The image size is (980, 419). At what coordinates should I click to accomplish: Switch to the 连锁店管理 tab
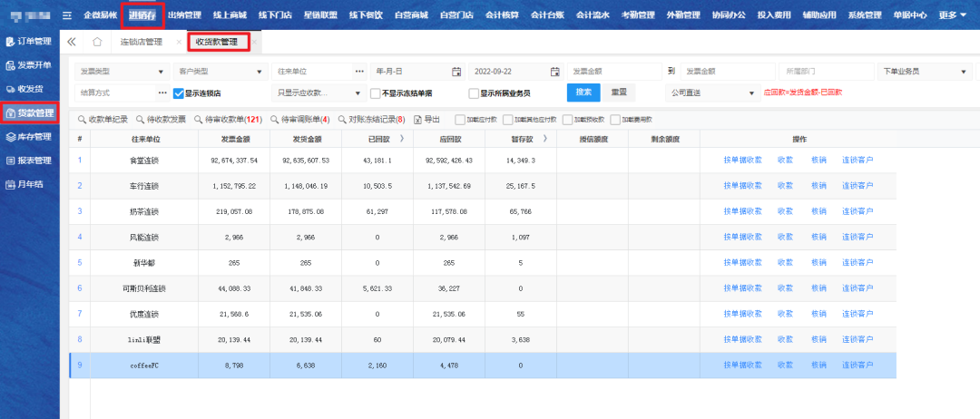click(141, 42)
